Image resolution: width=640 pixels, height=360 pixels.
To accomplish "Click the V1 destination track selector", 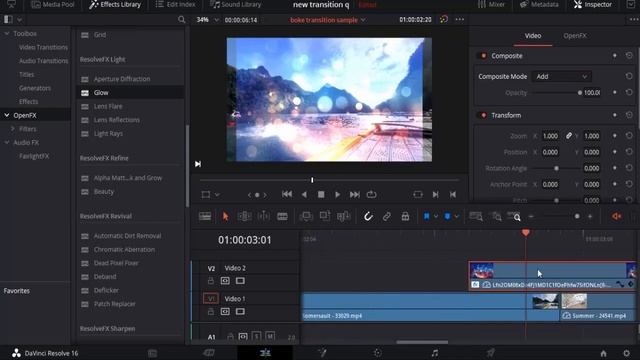I will (x=211, y=299).
